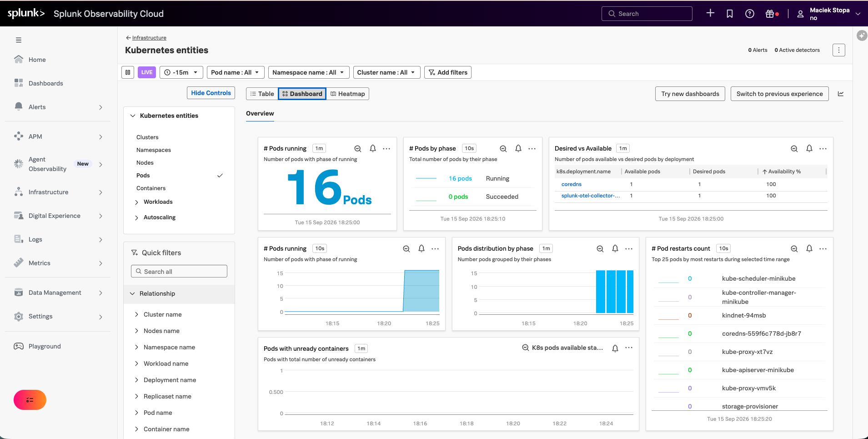868x439 pixels.
Task: Open user account menu Maciek Stopa
Action: click(829, 14)
